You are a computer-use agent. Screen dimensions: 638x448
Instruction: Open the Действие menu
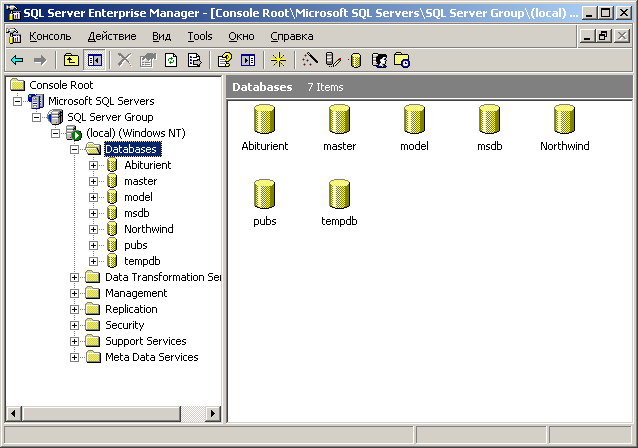click(111, 36)
